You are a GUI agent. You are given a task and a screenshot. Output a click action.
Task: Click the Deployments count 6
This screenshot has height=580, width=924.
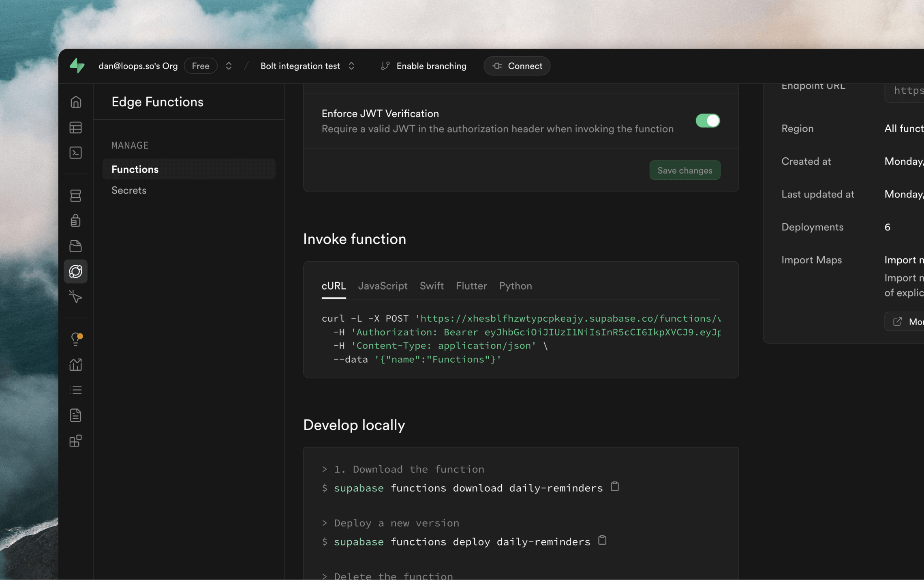(x=888, y=227)
